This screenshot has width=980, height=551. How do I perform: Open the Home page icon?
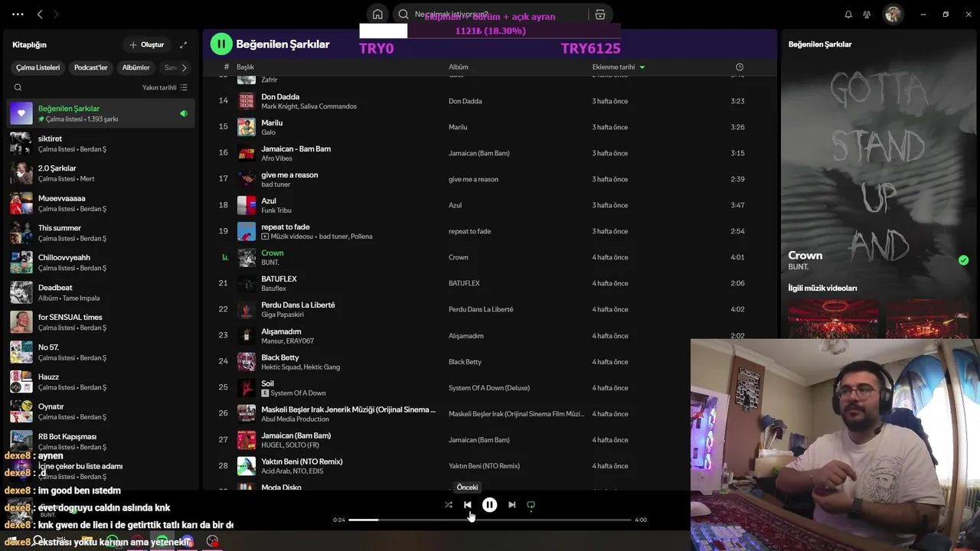point(377,14)
